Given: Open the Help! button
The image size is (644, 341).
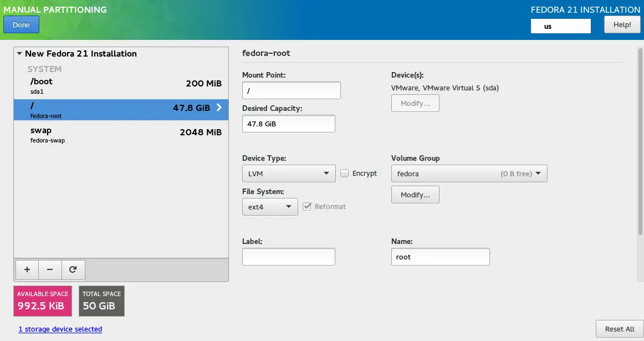Looking at the screenshot, I should pos(622,24).
